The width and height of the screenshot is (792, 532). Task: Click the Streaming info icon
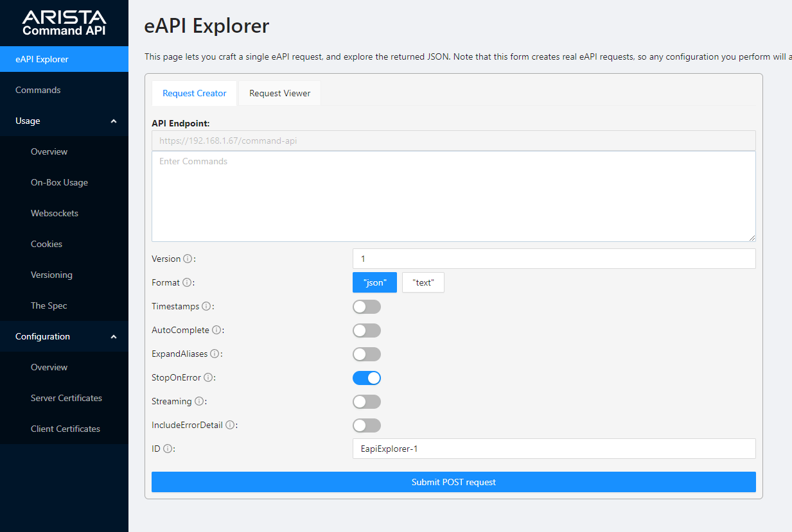(199, 401)
